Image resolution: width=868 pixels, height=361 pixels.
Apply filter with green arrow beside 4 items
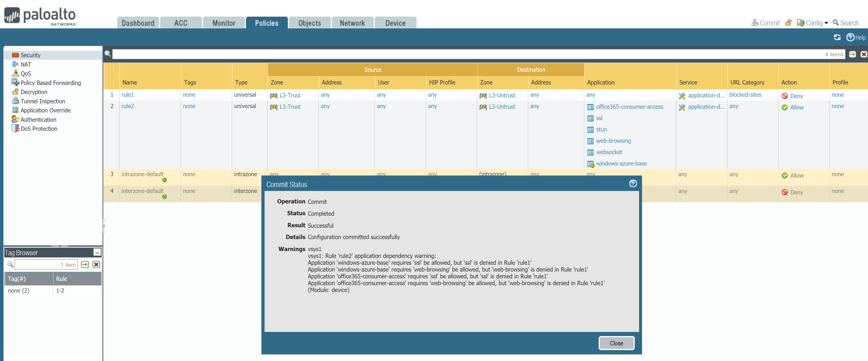coord(852,54)
